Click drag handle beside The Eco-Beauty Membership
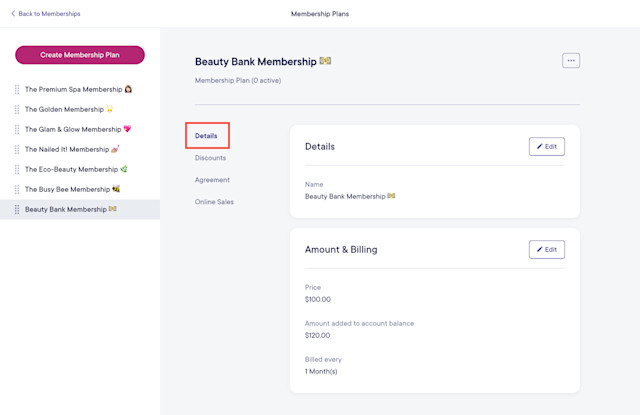This screenshot has height=415, width=640. (17, 169)
